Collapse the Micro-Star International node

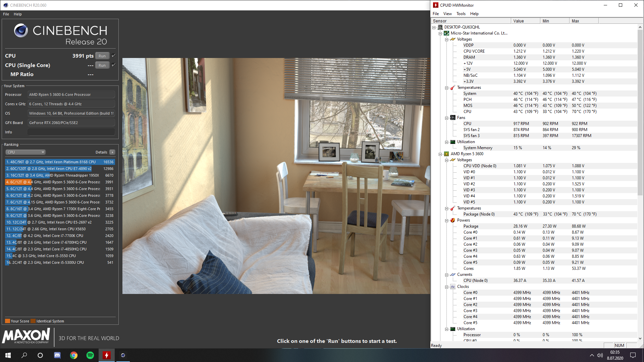pos(440,34)
